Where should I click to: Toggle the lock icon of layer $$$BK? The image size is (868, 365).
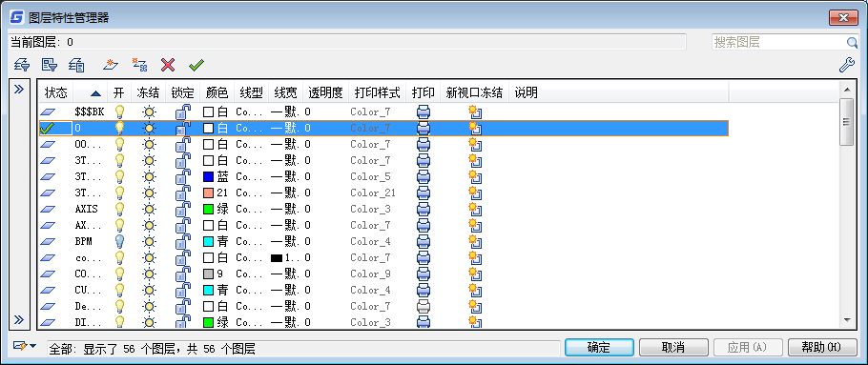pos(182,112)
